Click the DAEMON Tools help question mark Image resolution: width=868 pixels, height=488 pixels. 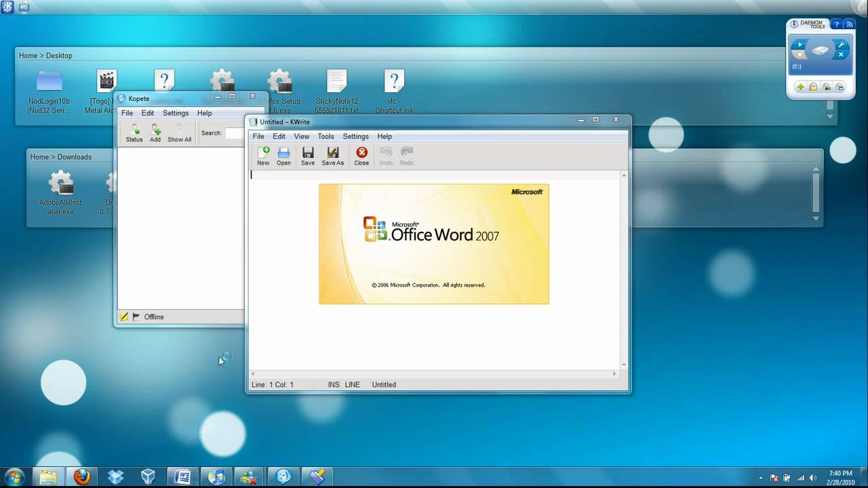(x=837, y=24)
